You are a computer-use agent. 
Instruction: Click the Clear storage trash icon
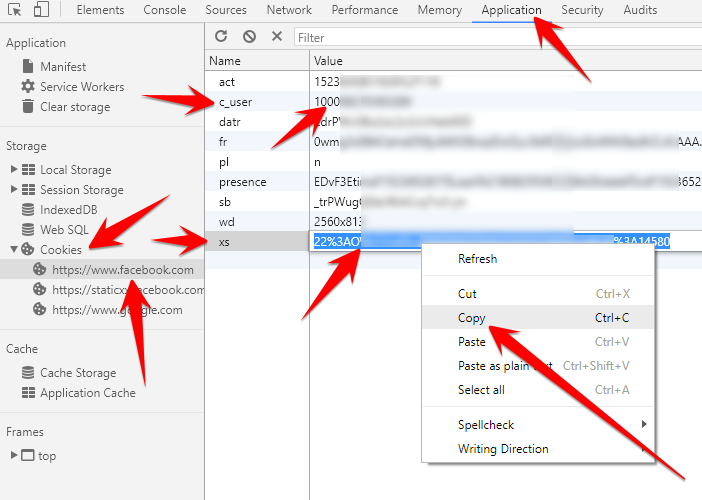(28, 107)
